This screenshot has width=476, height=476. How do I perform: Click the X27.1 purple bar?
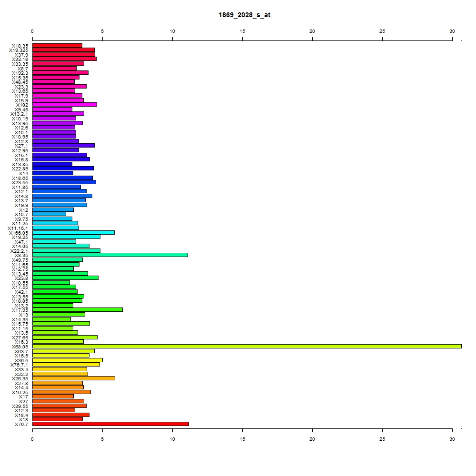(x=63, y=145)
